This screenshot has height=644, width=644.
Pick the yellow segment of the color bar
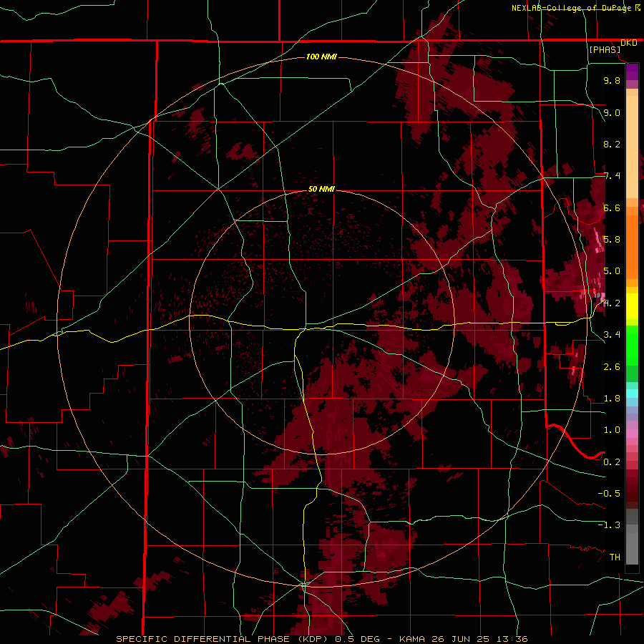[x=632, y=306]
